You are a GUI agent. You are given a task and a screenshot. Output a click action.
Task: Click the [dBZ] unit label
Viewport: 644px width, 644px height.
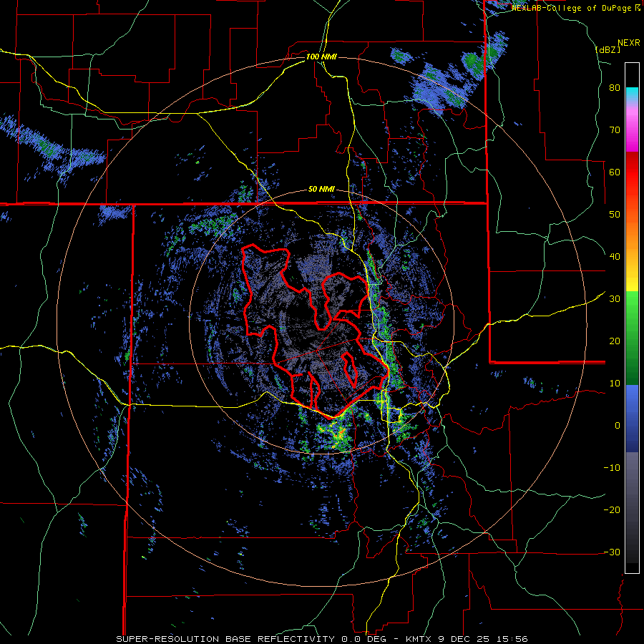[x=608, y=50]
